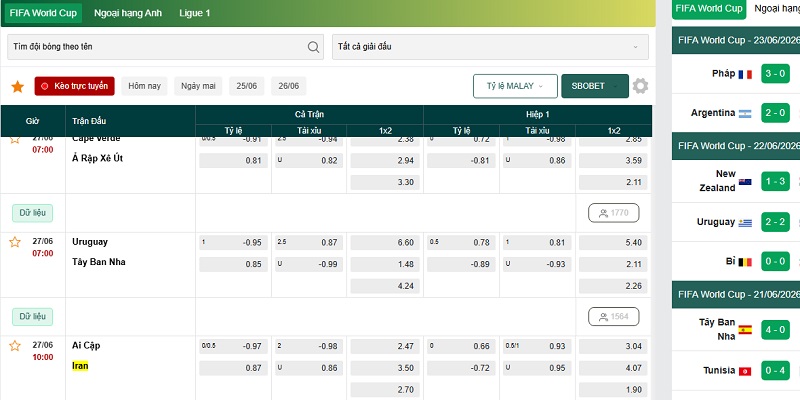Click the 1770 viewers badge
This screenshot has width=800, height=400.
tap(614, 213)
